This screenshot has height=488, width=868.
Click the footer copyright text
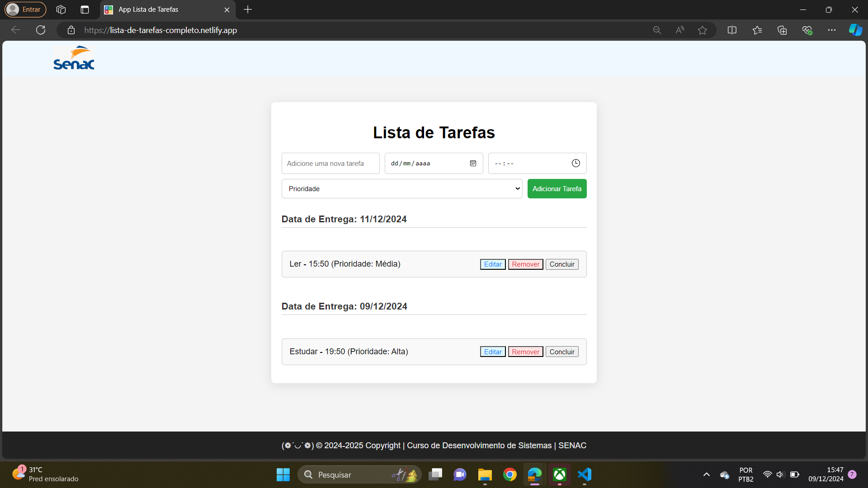click(x=434, y=446)
